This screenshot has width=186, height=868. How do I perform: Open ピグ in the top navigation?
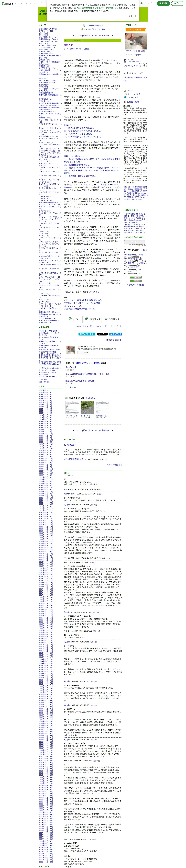pos(29,3)
